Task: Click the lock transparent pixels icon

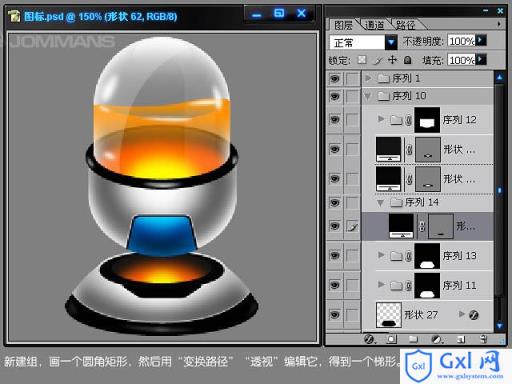Action: [x=362, y=60]
